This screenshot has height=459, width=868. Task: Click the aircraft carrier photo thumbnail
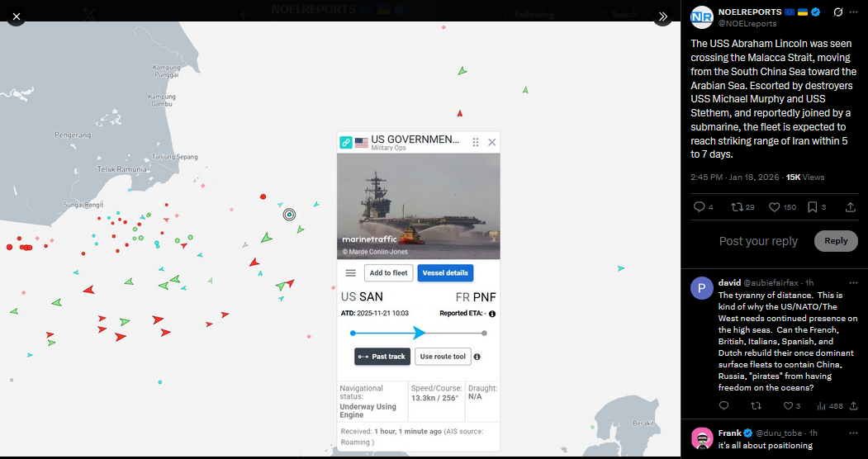click(419, 206)
